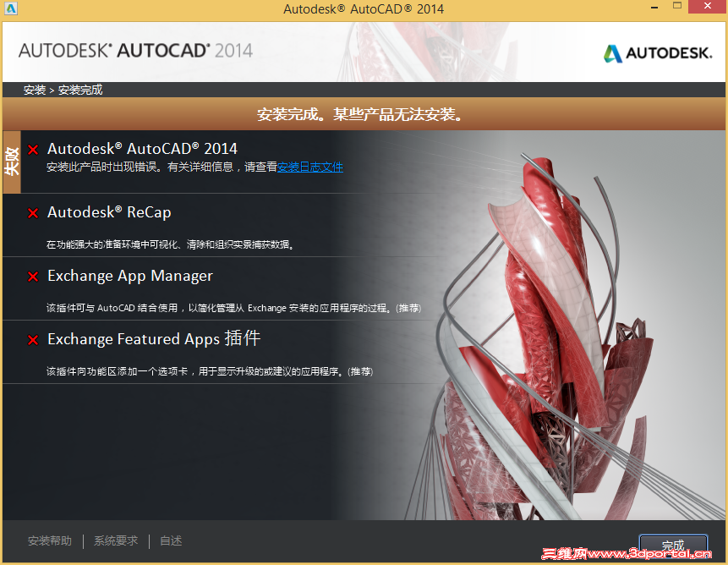Click the AUTODESK AUTOCAD 2014 banner logo
Image resolution: width=728 pixels, height=565 pixels.
point(135,51)
